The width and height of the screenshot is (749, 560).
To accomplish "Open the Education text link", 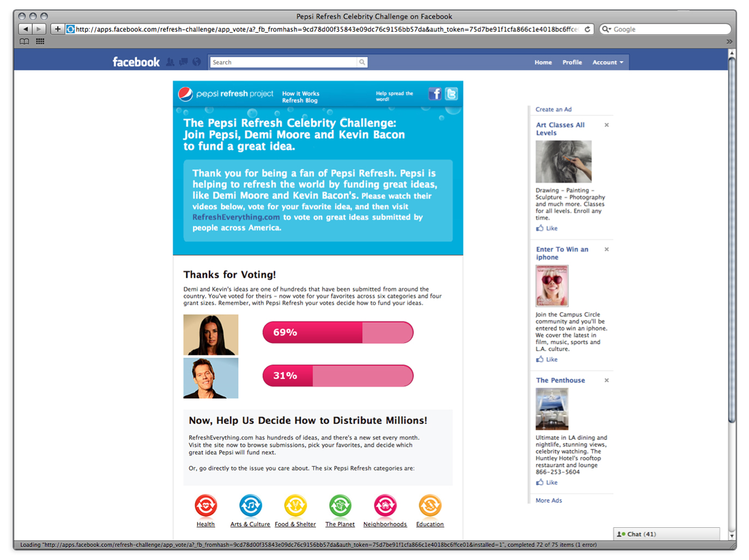I will pyautogui.click(x=430, y=524).
